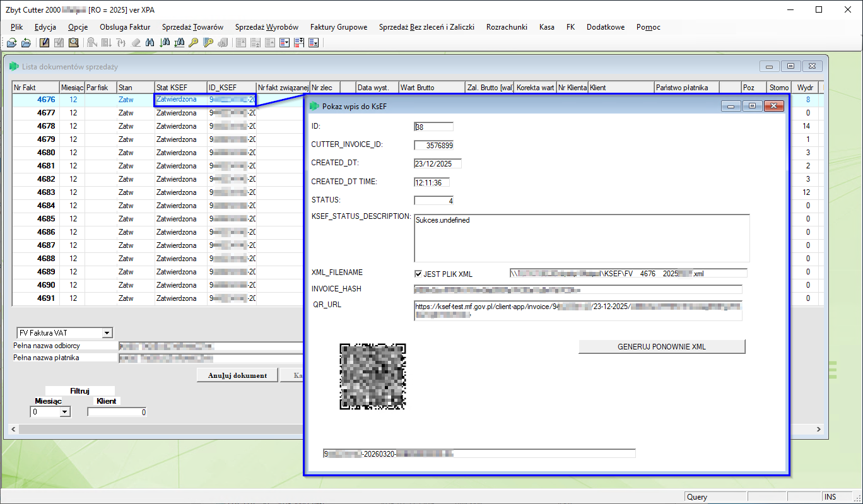Click the KSEF_STATUS_DESCRIPTION text area
Viewport: 863px width, 504px height.
pyautogui.click(x=582, y=238)
